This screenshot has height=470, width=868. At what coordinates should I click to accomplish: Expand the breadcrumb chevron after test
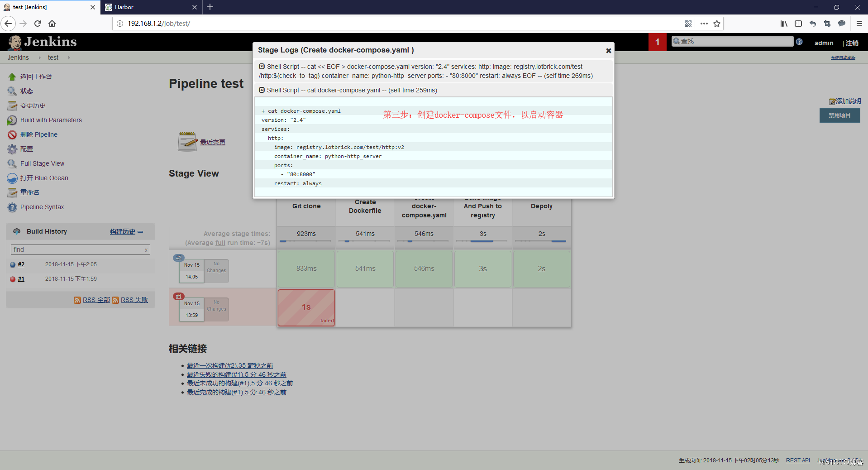point(69,58)
